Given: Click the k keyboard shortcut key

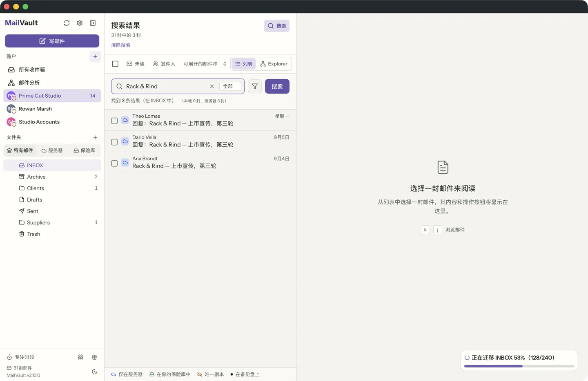Looking at the screenshot, I should coord(425,230).
